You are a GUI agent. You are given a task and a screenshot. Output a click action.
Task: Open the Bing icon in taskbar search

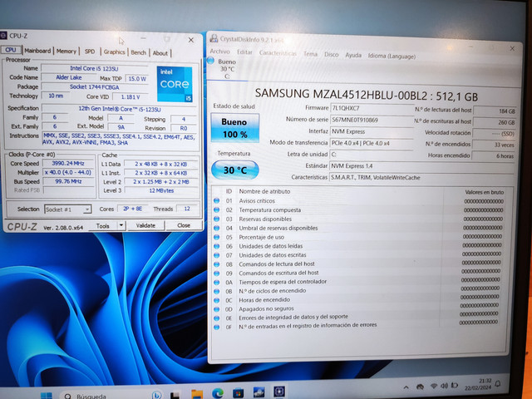[x=156, y=395]
